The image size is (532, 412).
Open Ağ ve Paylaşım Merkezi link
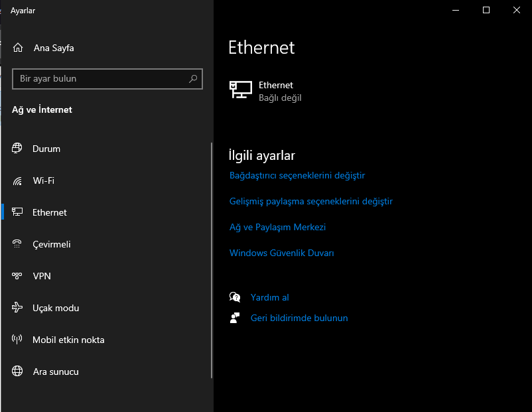click(277, 227)
